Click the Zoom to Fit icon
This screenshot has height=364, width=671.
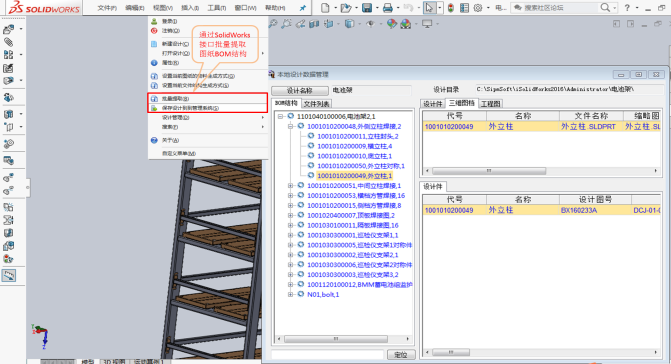273,24
